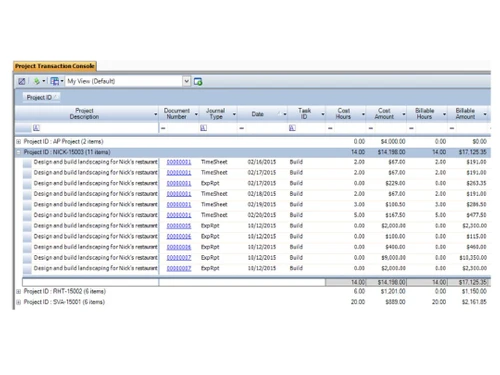Open document link for the 02/19/2015 row
This screenshot has height=375, width=500.
tap(179, 205)
